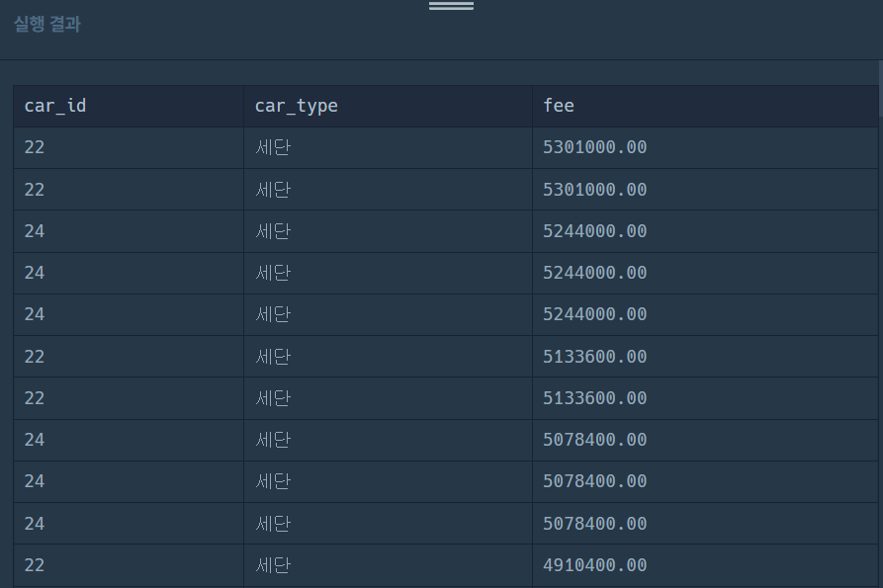883x588 pixels.
Task: Select the first 5078400.00 fee cell
Action: (594, 440)
